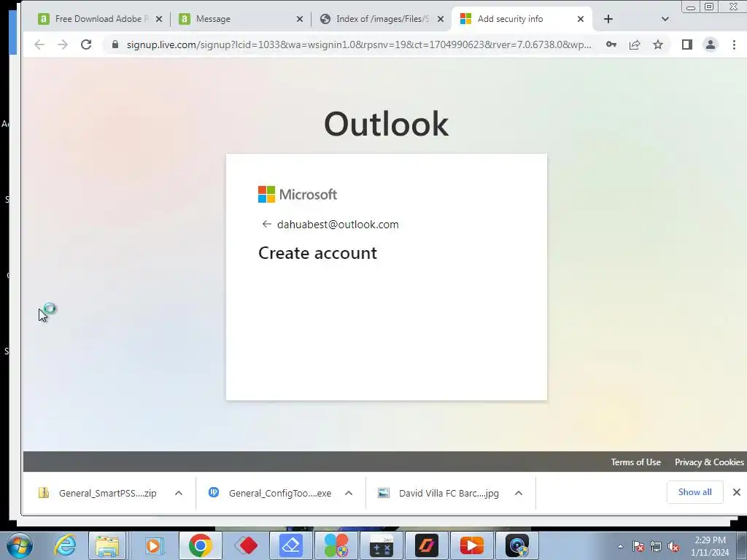This screenshot has width=747, height=560.
Task: Click the Chrome taskbar icon
Action: [x=200, y=545]
